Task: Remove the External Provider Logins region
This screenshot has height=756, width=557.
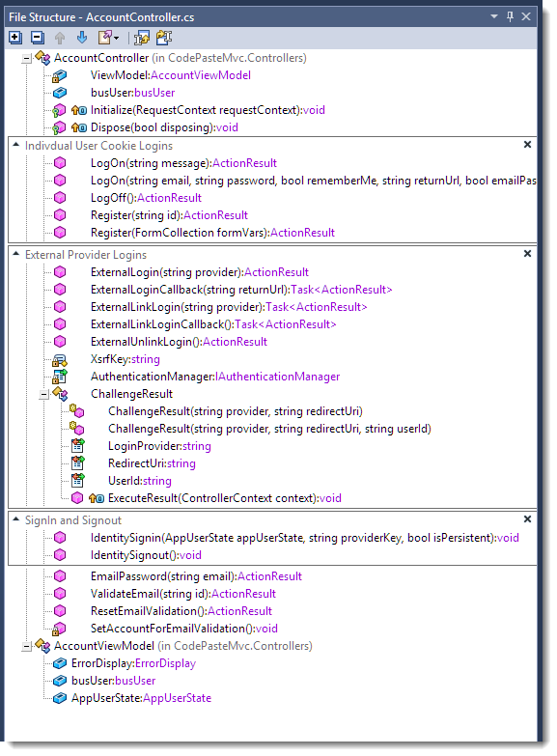Action: 528,254
